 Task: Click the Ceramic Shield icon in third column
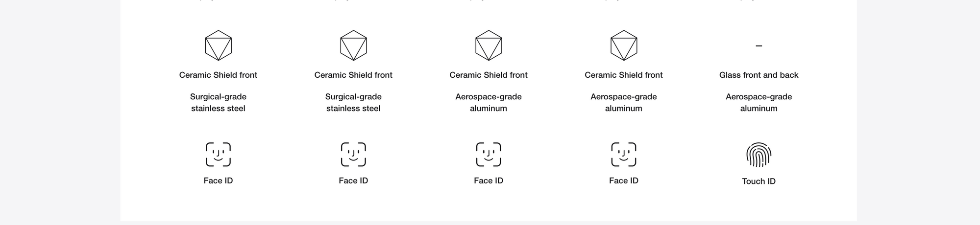click(x=489, y=45)
